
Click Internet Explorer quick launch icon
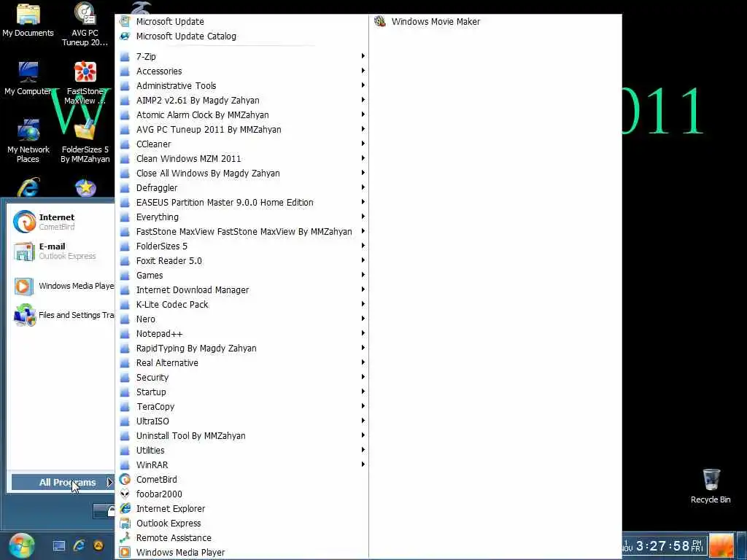tap(79, 546)
